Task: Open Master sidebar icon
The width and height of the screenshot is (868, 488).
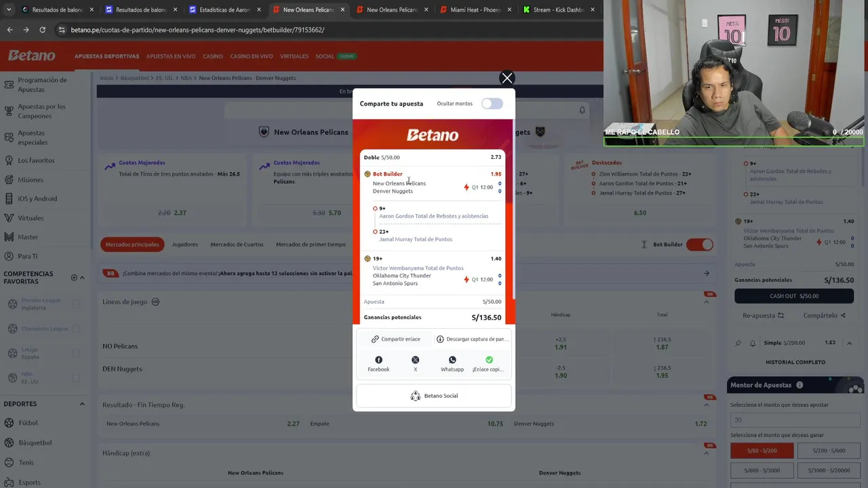Action: (x=9, y=237)
